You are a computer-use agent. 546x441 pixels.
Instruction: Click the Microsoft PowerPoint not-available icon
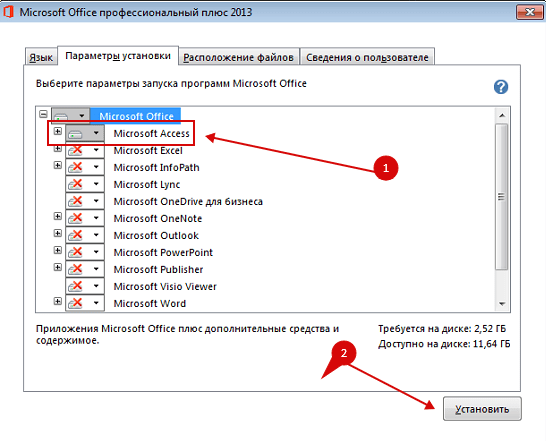[76, 253]
